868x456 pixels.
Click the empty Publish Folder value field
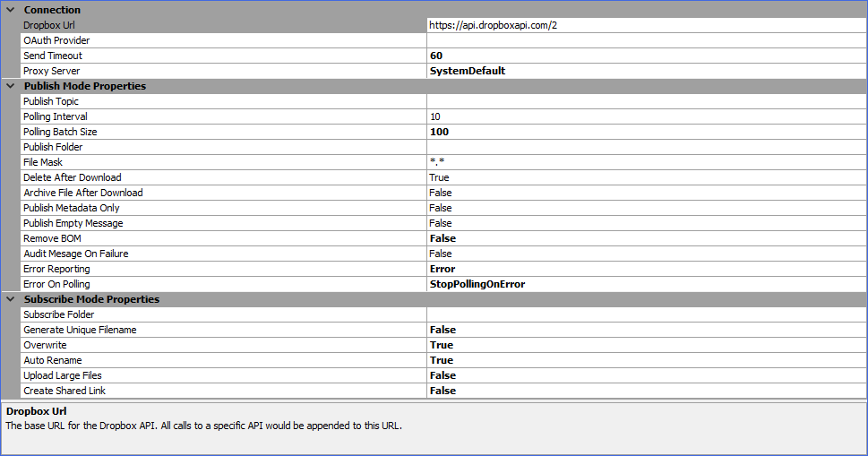coord(646,147)
